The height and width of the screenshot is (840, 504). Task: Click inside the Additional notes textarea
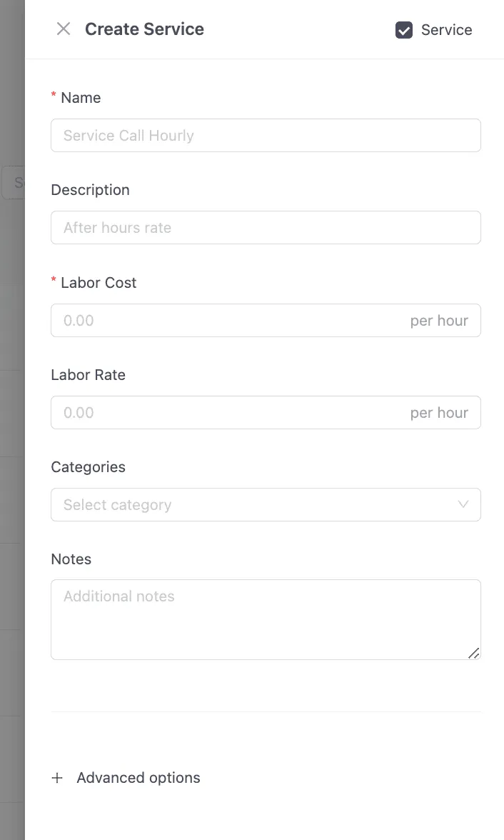pyautogui.click(x=264, y=619)
